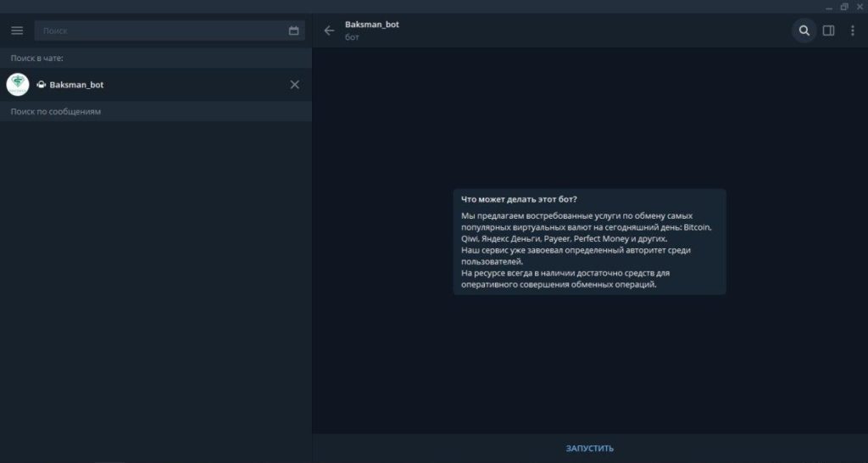Remove Baksman_bot chat filter with X

click(x=294, y=85)
